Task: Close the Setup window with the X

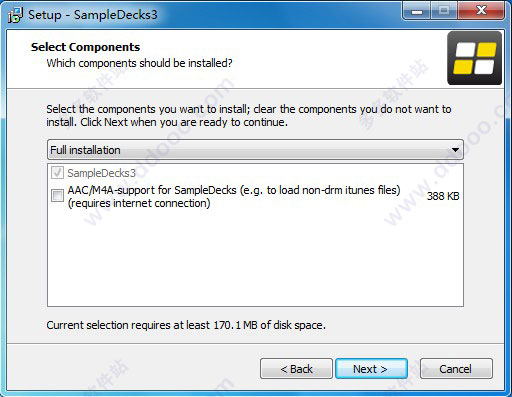Action: [481, 11]
